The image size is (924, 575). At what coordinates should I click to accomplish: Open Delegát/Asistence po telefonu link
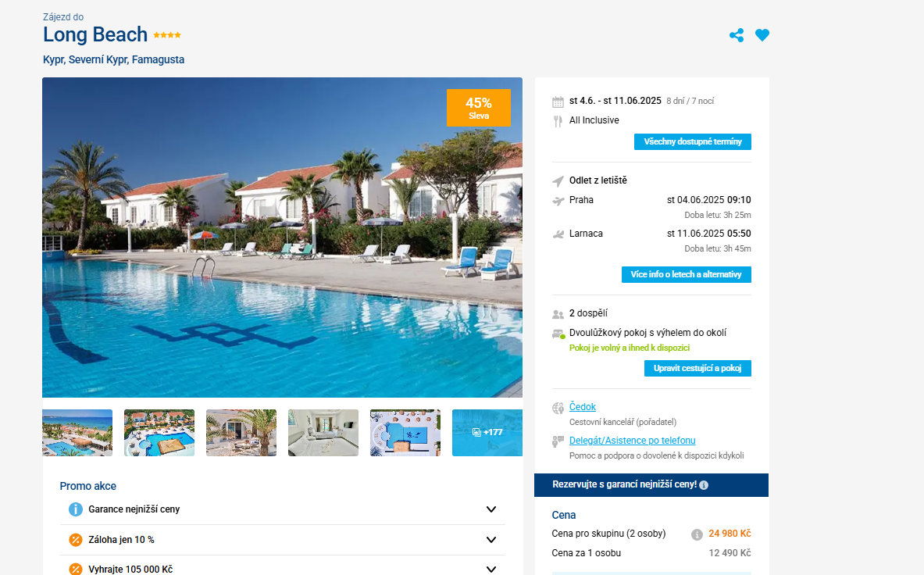[x=633, y=441]
